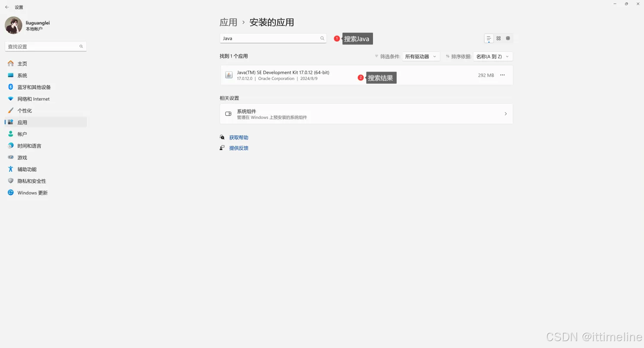Viewport: 644px width, 348px height.
Task: Open the 提供反馈 link
Action: click(239, 148)
